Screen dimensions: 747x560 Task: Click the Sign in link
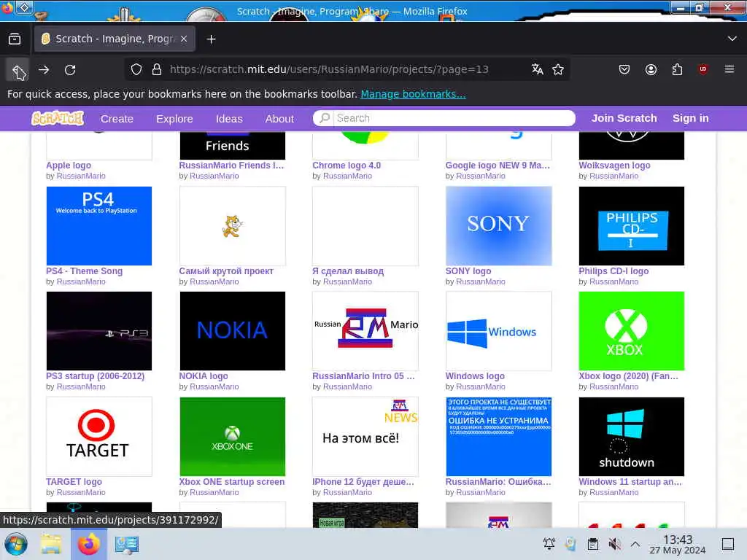[x=690, y=118]
